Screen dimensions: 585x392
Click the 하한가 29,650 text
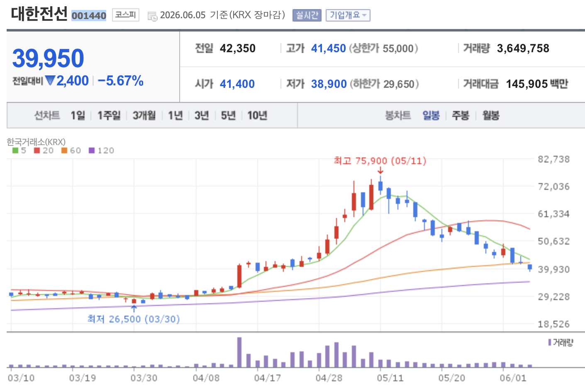pos(384,84)
